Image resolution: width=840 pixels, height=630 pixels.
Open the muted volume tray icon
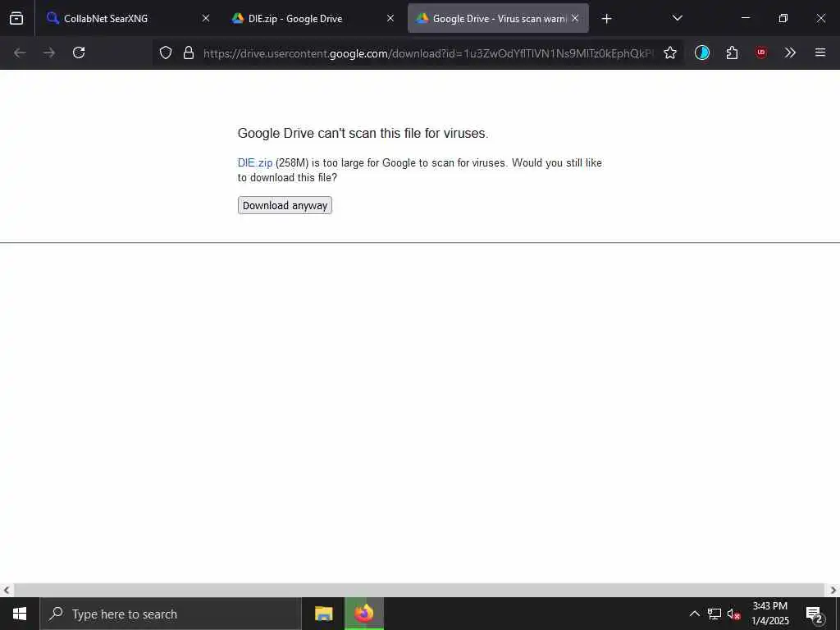coord(734,614)
